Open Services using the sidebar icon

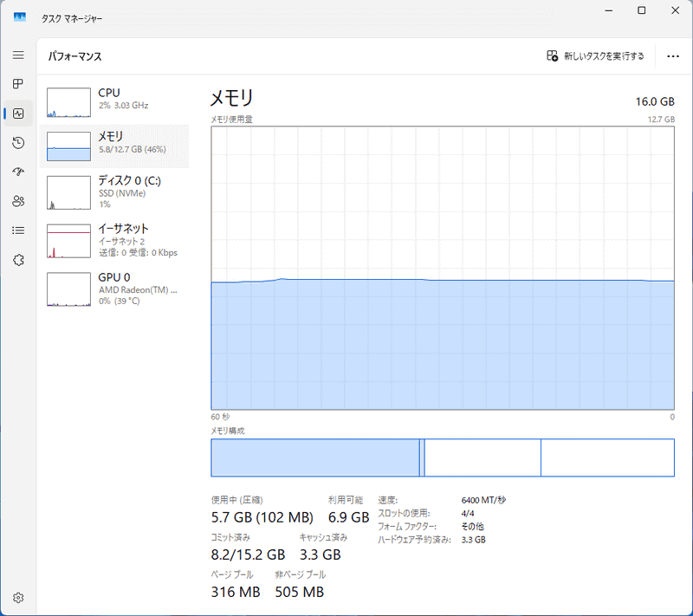18,259
